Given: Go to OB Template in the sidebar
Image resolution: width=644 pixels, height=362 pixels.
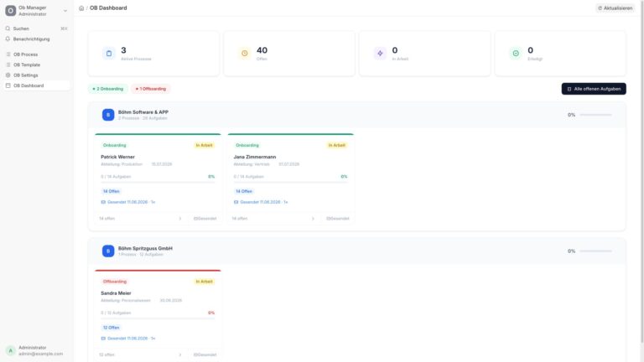Looking at the screenshot, I should click(37, 65).
